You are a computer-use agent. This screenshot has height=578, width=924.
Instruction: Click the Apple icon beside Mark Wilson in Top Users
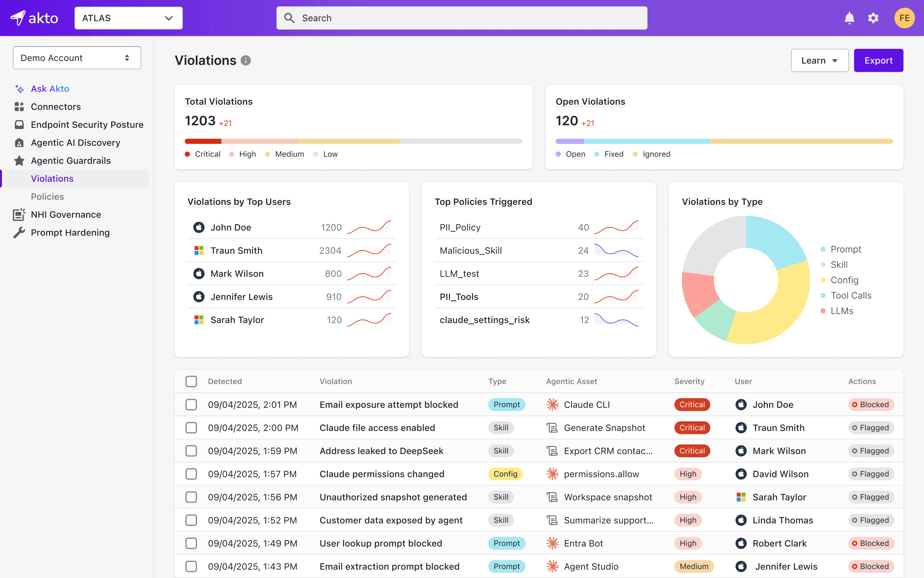click(x=199, y=274)
